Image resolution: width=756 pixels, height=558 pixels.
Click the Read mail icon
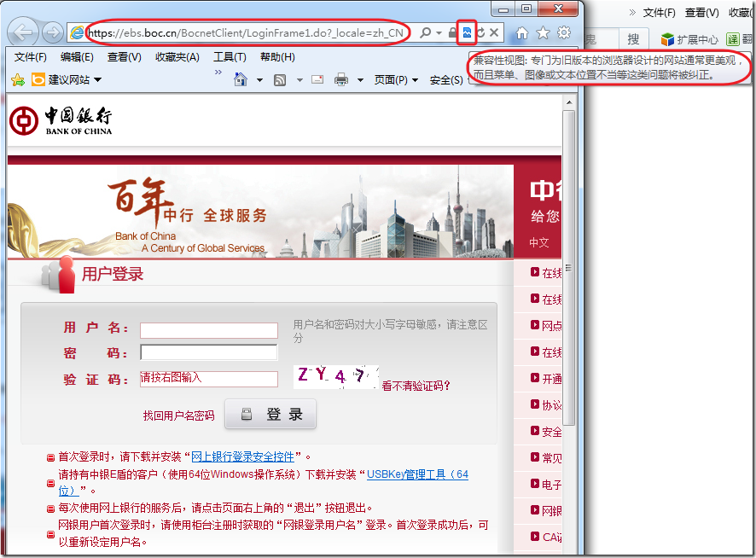pos(317,79)
